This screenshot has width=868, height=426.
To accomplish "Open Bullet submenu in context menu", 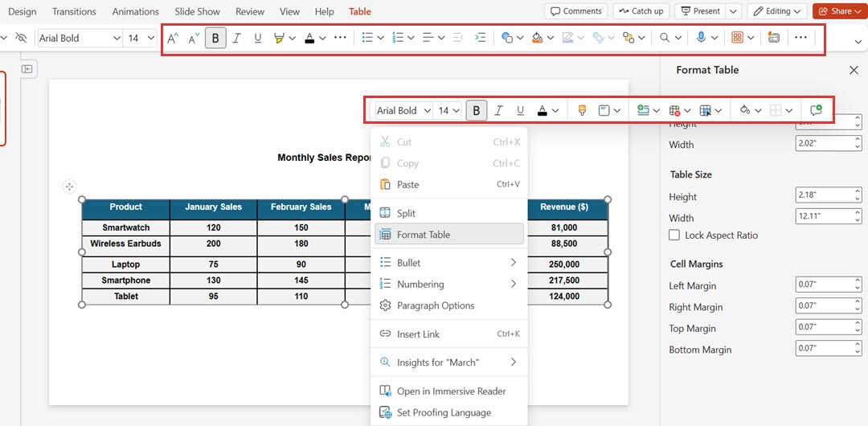I will pos(449,263).
